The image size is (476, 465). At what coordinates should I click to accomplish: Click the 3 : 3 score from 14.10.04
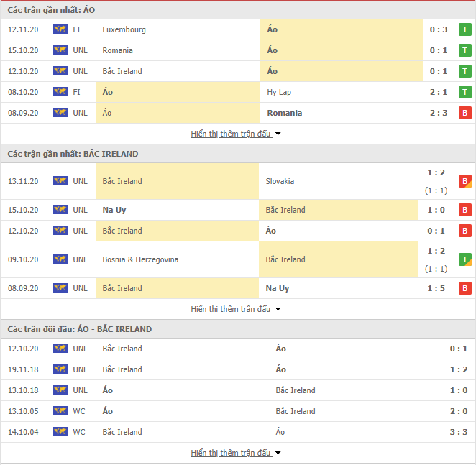click(459, 432)
